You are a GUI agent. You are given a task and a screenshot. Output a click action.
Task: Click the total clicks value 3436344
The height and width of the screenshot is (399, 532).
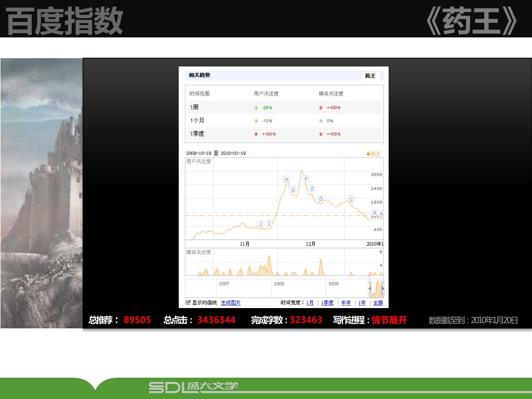[x=216, y=320]
